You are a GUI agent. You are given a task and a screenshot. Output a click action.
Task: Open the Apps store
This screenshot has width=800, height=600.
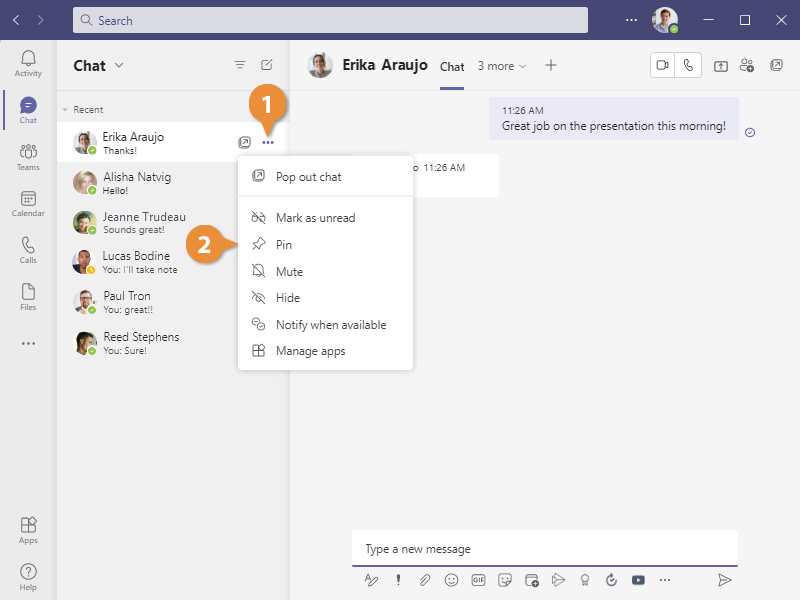click(x=28, y=530)
